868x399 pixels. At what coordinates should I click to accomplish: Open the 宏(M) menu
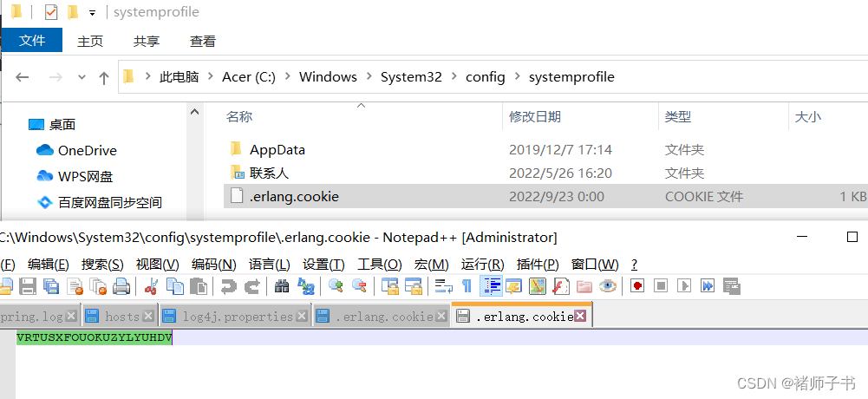(x=431, y=264)
